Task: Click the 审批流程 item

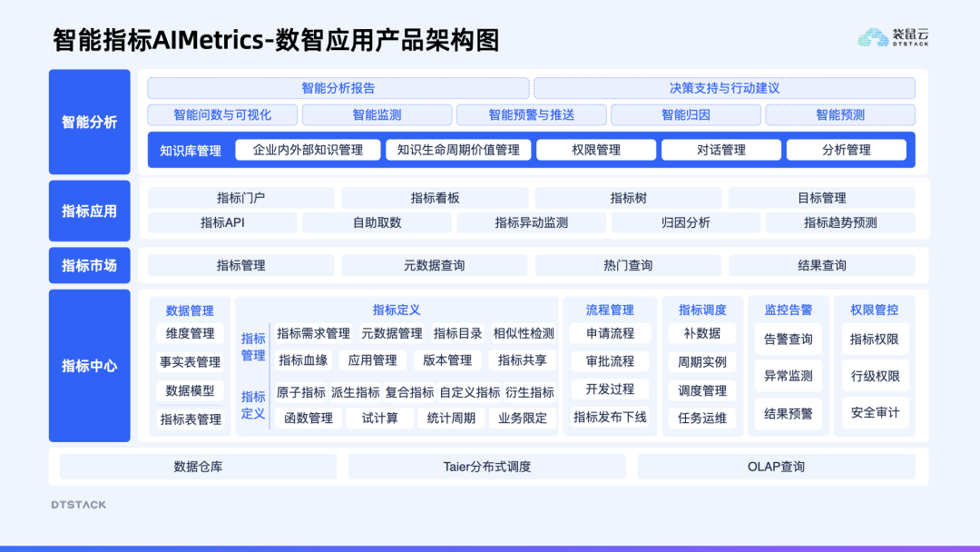Action: coord(610,361)
